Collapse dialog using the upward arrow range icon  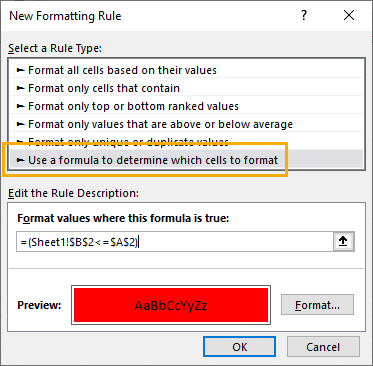pyautogui.click(x=343, y=241)
